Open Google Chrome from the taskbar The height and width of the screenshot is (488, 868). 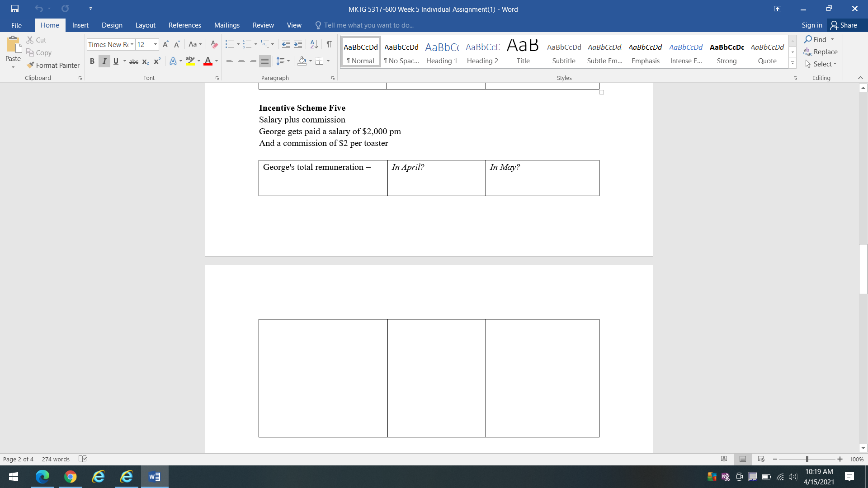pos(71,476)
